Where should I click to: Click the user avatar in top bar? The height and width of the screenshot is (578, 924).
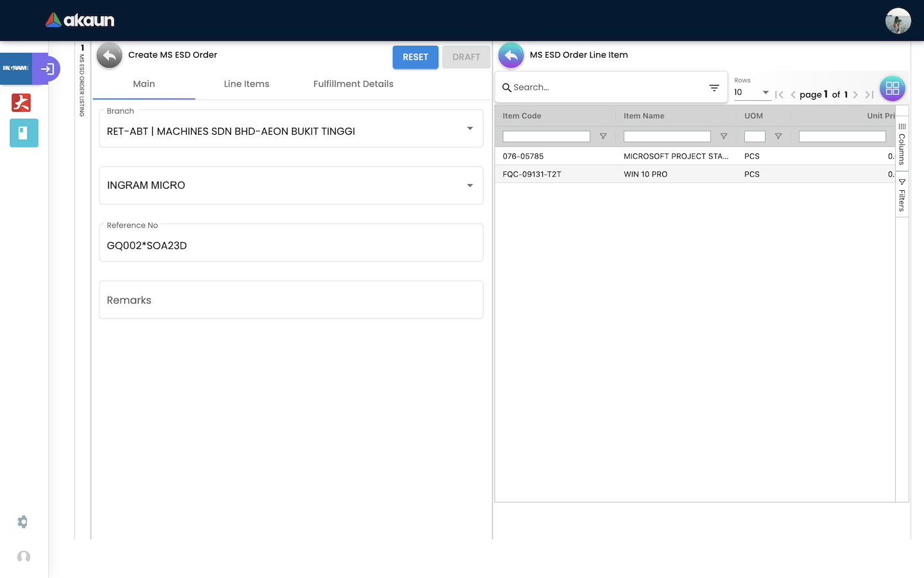click(898, 21)
